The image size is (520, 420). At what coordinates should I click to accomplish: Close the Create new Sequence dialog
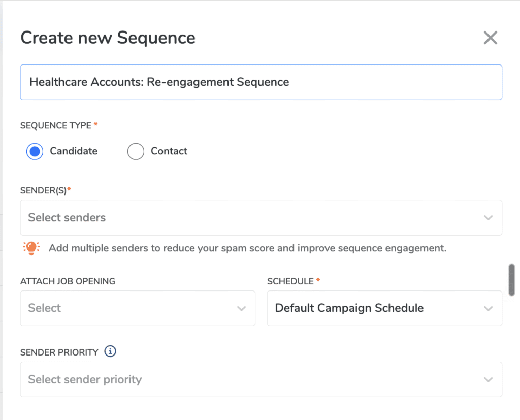tap(490, 38)
